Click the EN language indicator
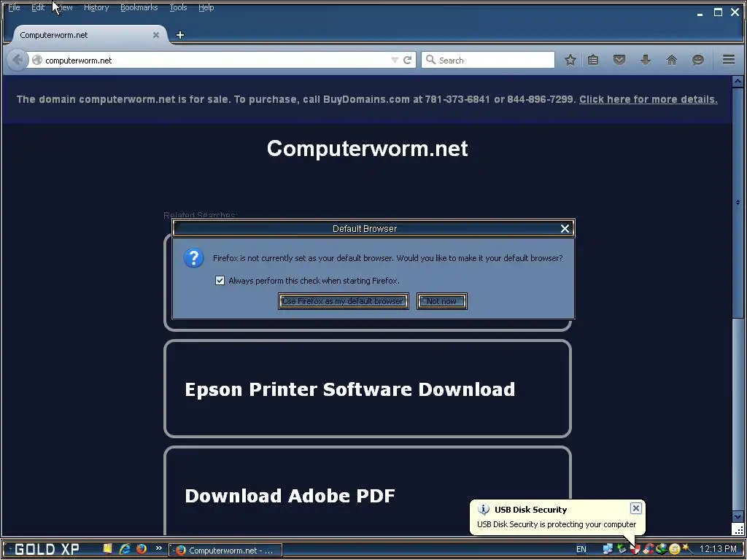This screenshot has width=747, height=560. (x=581, y=549)
